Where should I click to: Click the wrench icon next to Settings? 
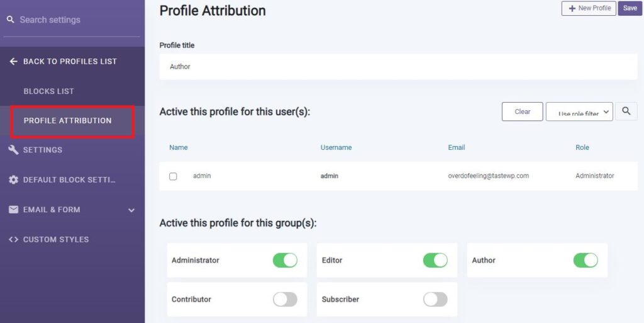tap(14, 150)
